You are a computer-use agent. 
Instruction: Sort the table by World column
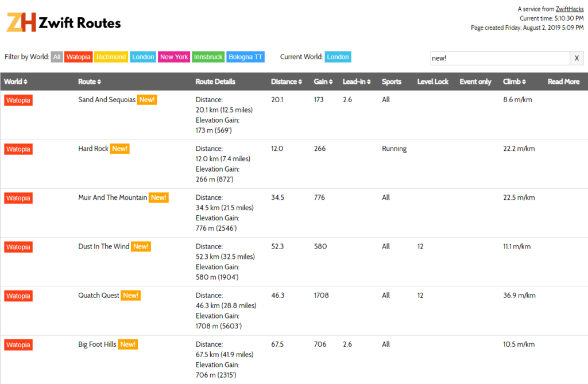click(x=16, y=82)
